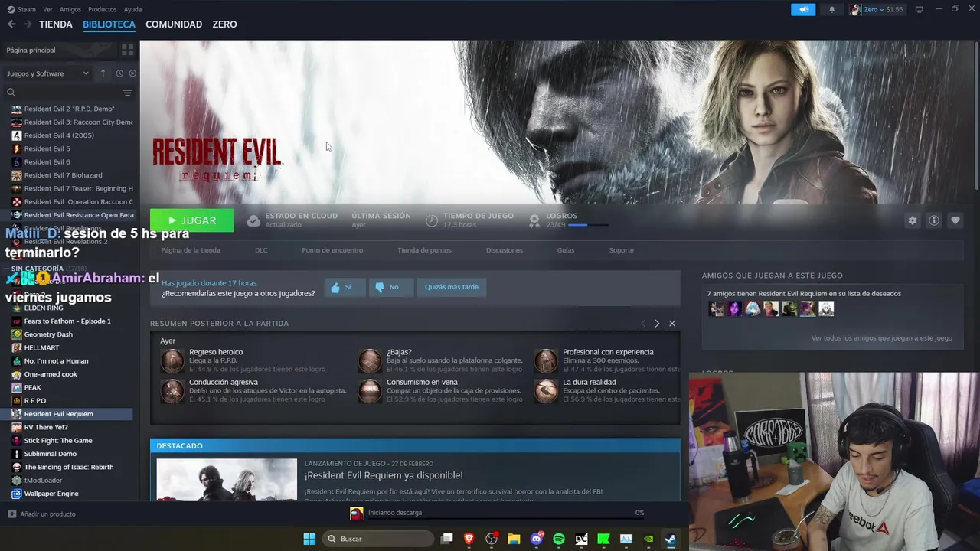Open the Steam menu
This screenshot has height=551, width=980.
pos(22,9)
